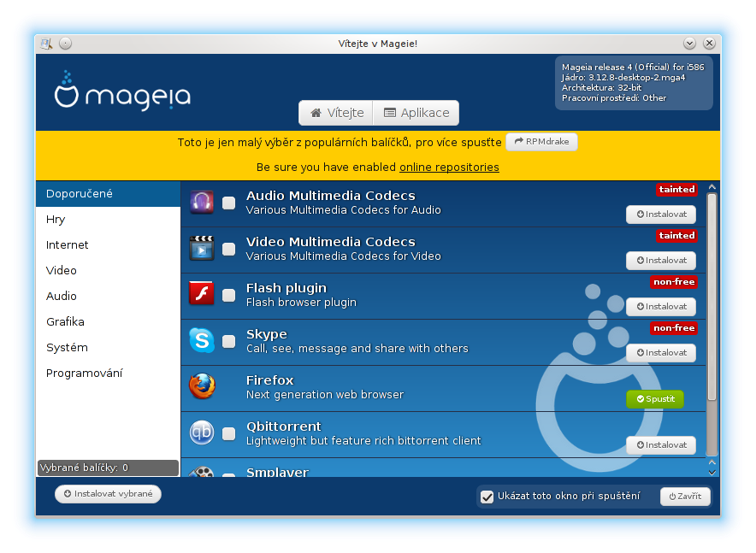This screenshot has width=756, height=553.
Task: Click the Firefox browser icon
Action: (x=202, y=386)
